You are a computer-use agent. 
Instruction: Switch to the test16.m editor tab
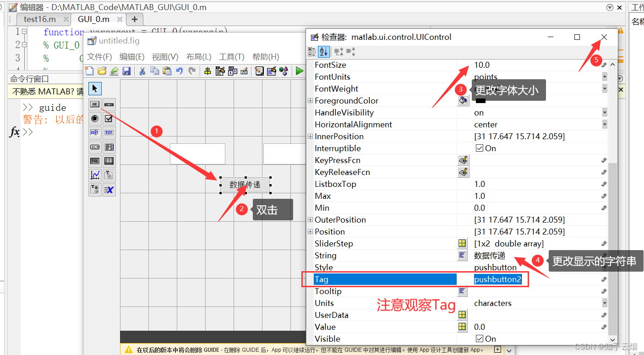39,19
